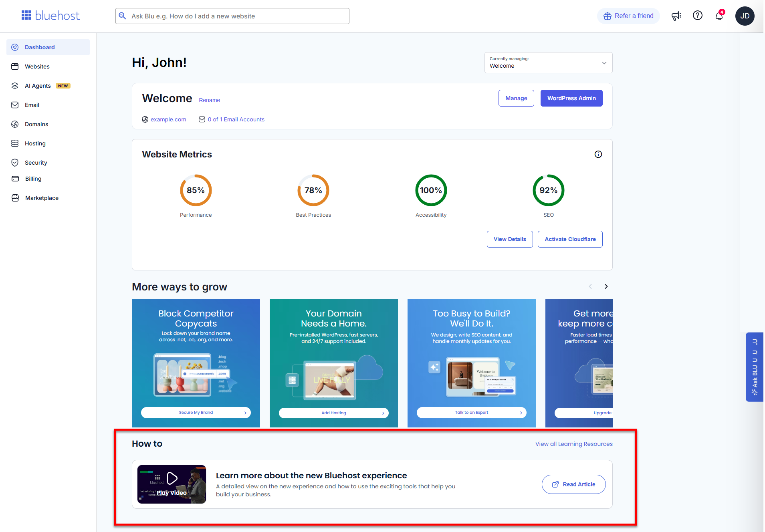Open Dashboard in the sidebar

tap(48, 47)
